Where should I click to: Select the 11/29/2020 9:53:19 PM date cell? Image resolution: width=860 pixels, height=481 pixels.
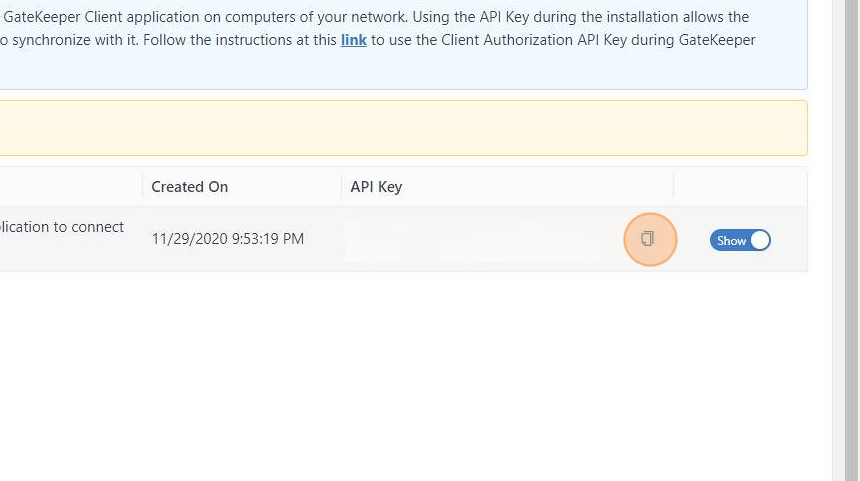point(228,239)
